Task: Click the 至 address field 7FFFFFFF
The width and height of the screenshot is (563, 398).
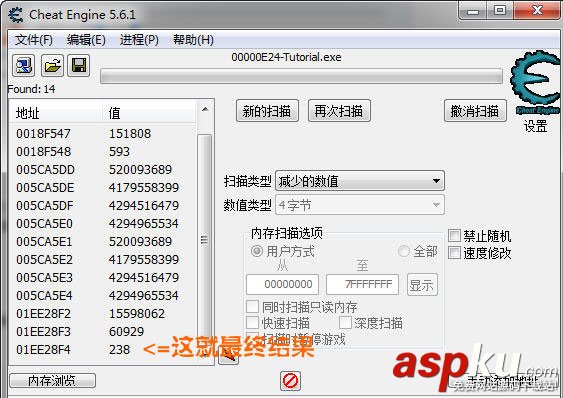Action: point(362,284)
